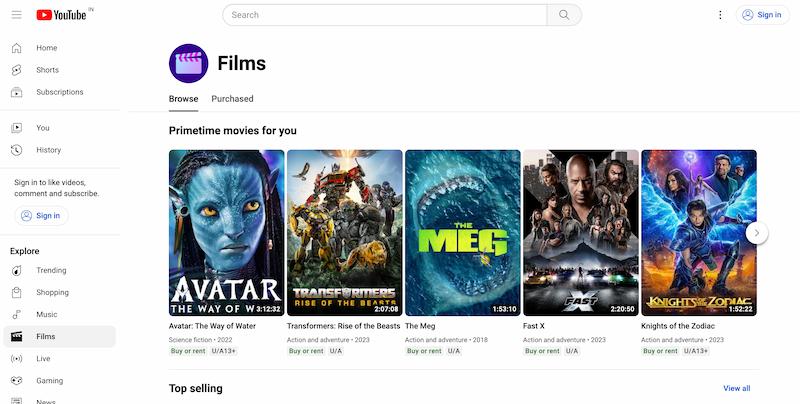800x404 pixels.
Task: Click the top-right Sign in button
Action: point(762,15)
